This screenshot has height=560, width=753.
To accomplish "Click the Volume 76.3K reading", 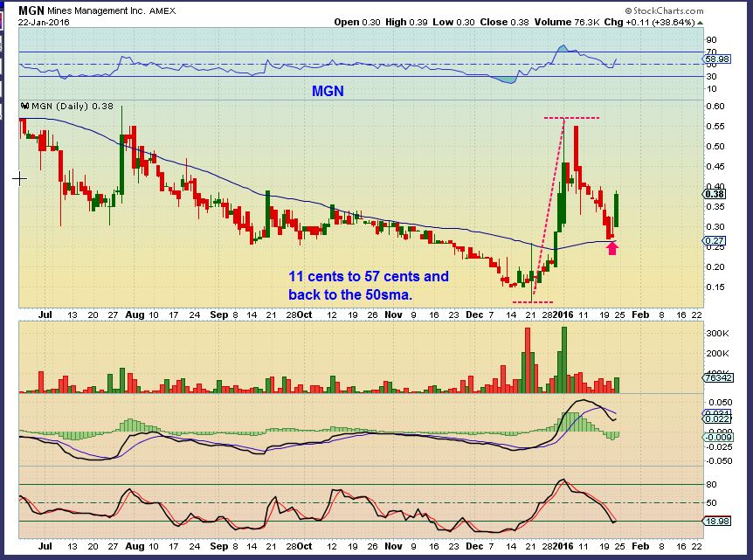I will [567, 22].
